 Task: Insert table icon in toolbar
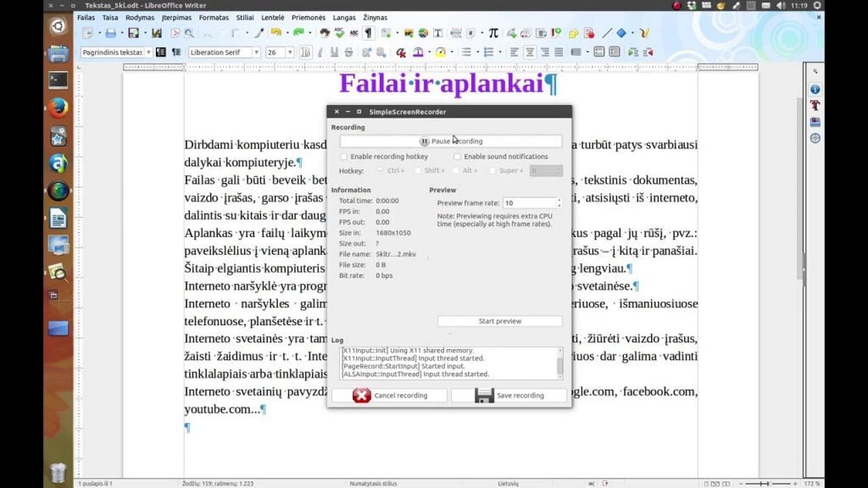point(386,33)
